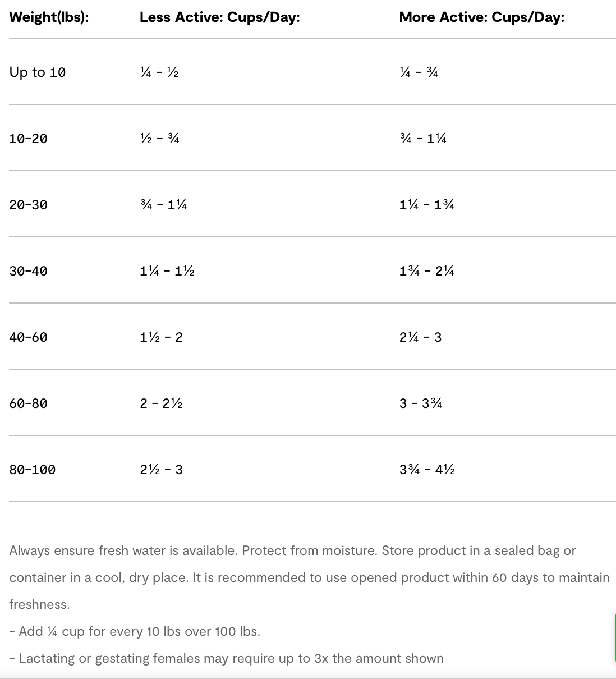Click the "1¼ - 1½" less active value
The image size is (616, 679).
coord(167,271)
